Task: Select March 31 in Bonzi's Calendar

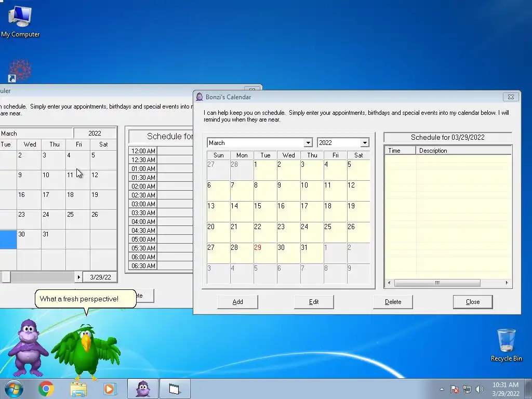Action: (x=312, y=253)
